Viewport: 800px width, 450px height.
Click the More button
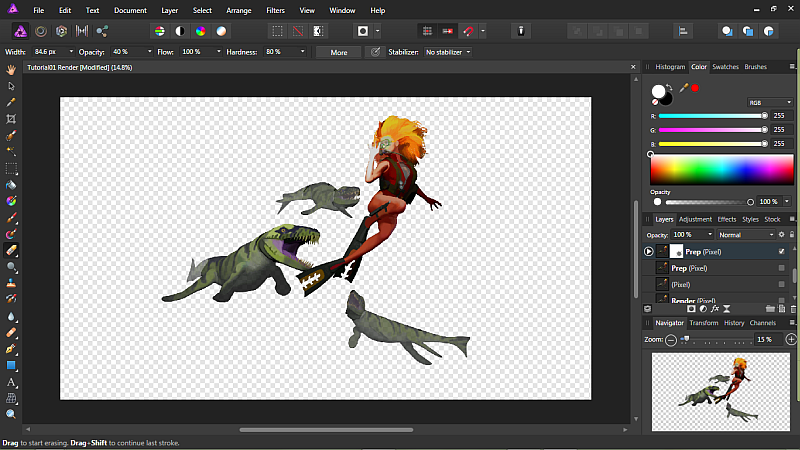pyautogui.click(x=339, y=51)
